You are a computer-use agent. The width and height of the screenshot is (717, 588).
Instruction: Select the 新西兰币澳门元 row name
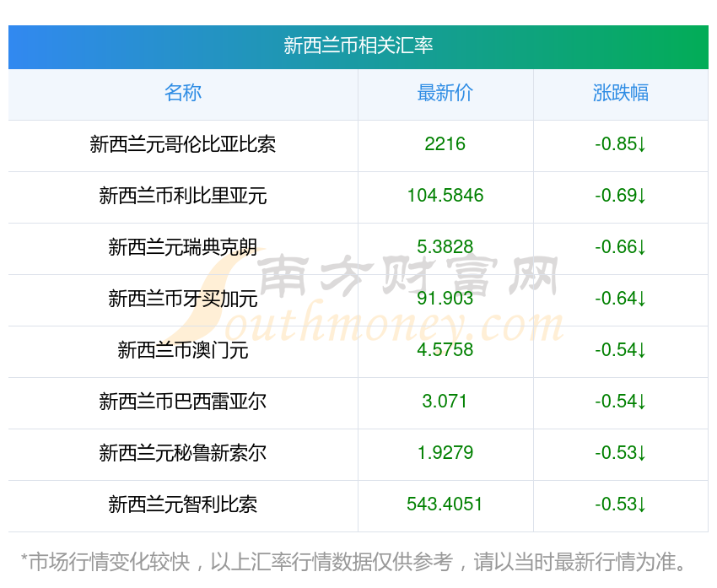coord(183,350)
